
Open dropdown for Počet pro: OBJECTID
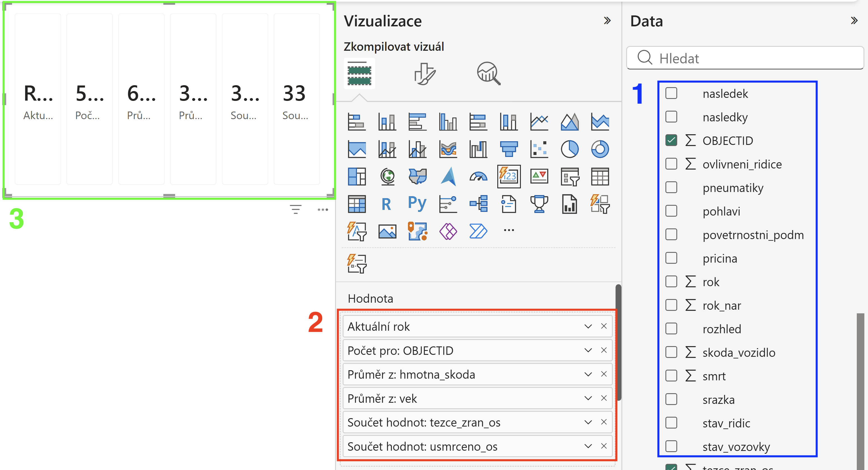[x=588, y=350]
